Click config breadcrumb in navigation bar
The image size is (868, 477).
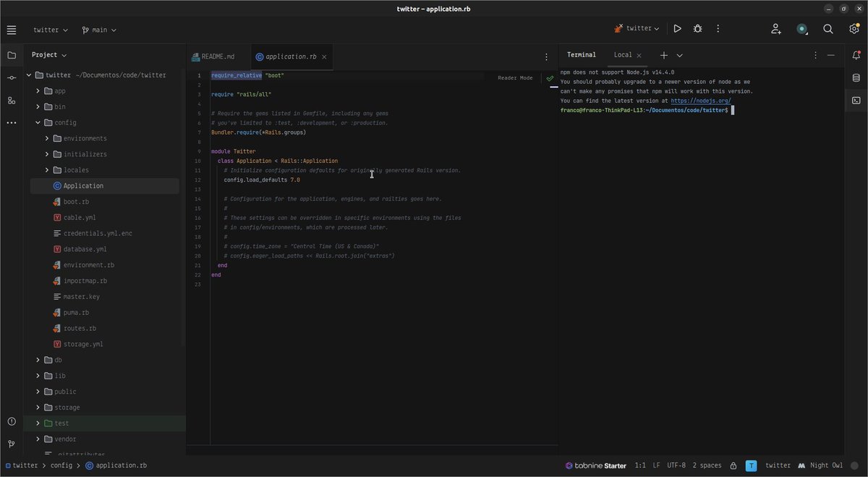coord(61,465)
